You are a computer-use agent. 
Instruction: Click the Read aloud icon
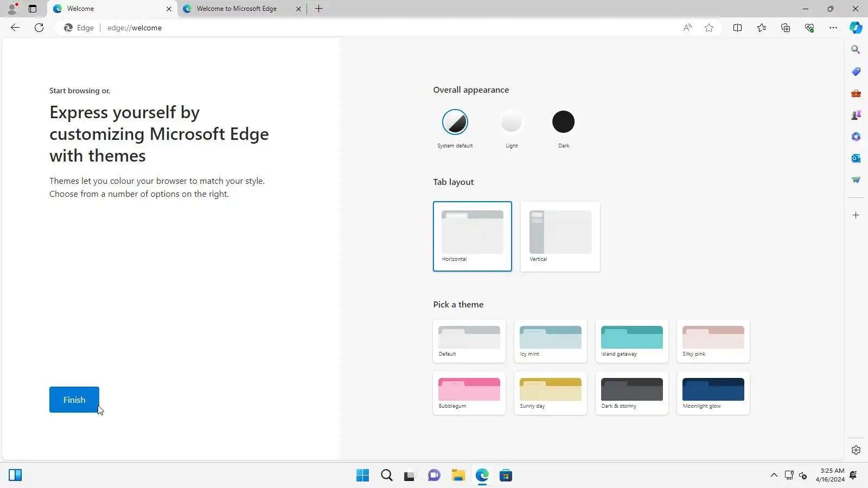tap(687, 28)
